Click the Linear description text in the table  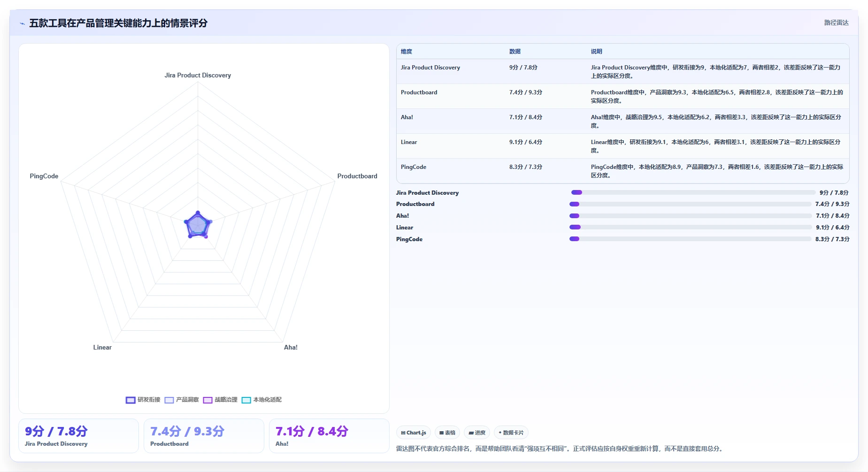click(716, 146)
